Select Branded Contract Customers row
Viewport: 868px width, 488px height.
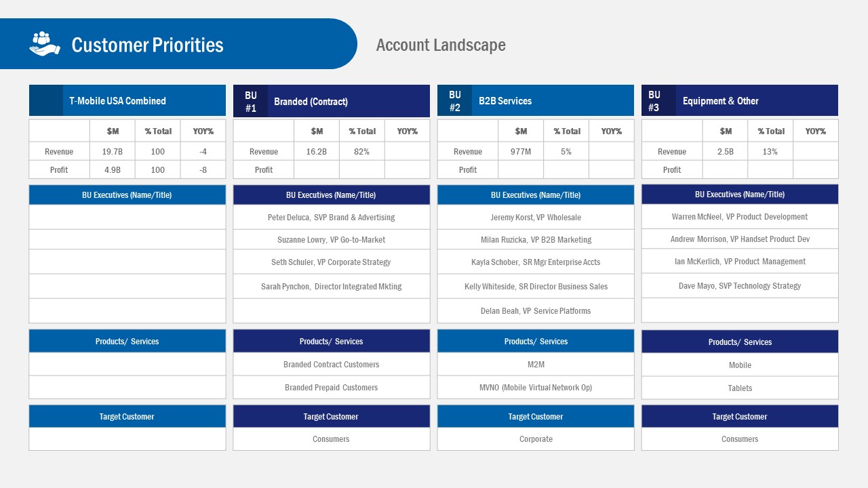tap(332, 365)
